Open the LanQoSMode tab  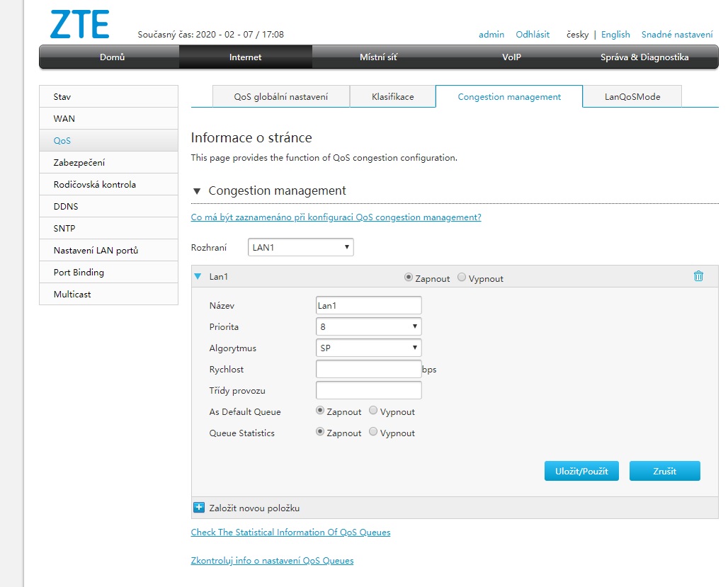pyautogui.click(x=632, y=97)
